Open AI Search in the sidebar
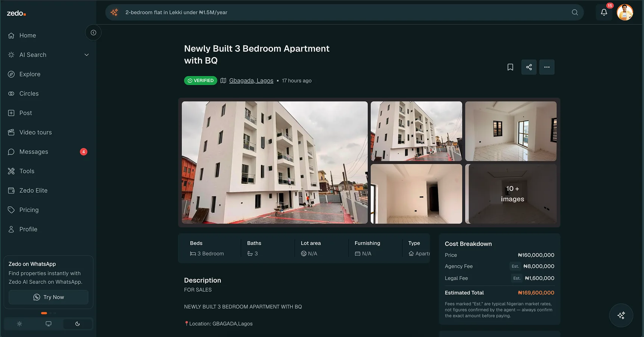This screenshot has width=644, height=337. 33,55
